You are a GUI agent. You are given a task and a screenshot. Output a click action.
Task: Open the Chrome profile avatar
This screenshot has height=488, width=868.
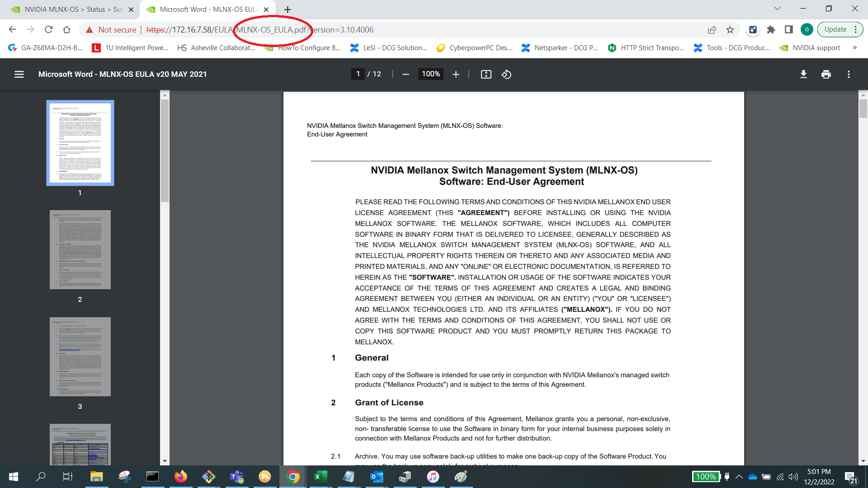pyautogui.click(x=807, y=29)
